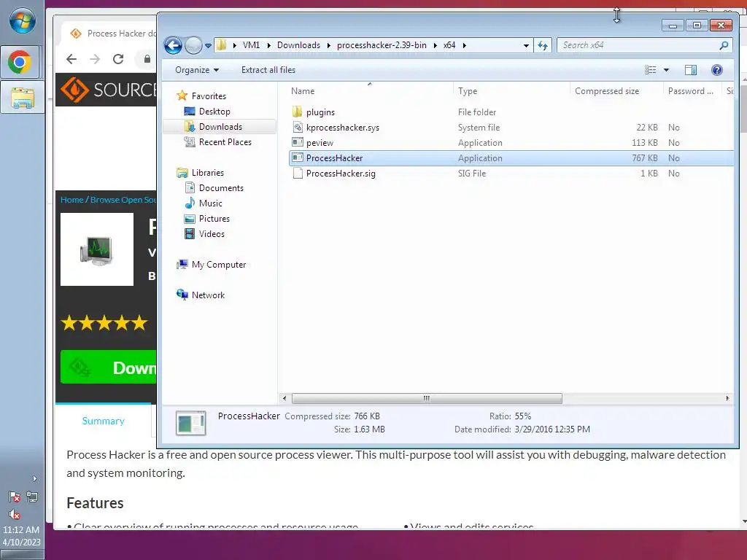
Task: Click processhacker-2.39-bin breadcrumb segment
Action: tap(382, 45)
